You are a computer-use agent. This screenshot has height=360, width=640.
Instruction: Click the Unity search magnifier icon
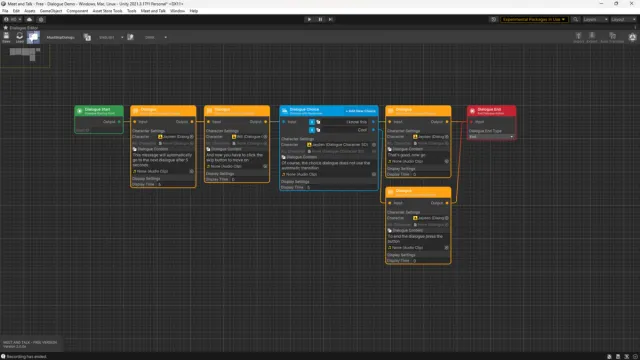tap(576, 19)
